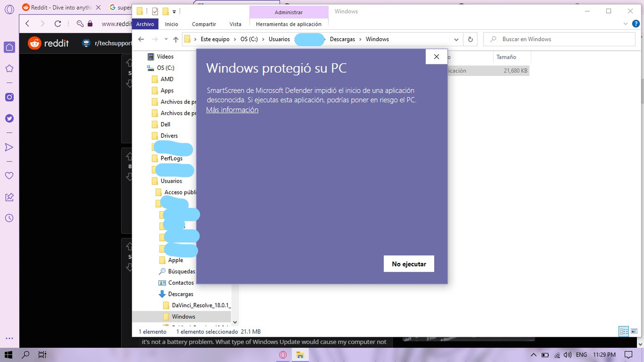
Task: Open recent locations dropdown in Explorer
Action: 166,39
